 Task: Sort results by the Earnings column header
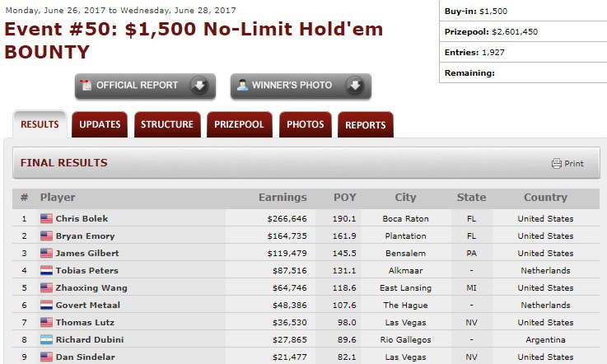click(x=282, y=198)
